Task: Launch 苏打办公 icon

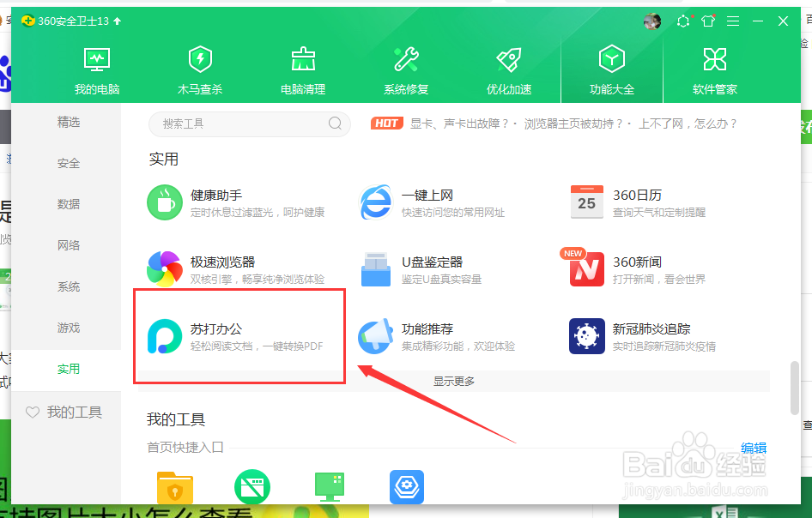Action: pos(165,336)
